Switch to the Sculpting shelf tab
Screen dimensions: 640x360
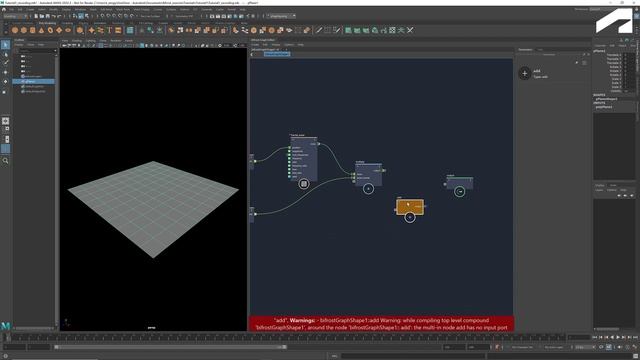68,23
